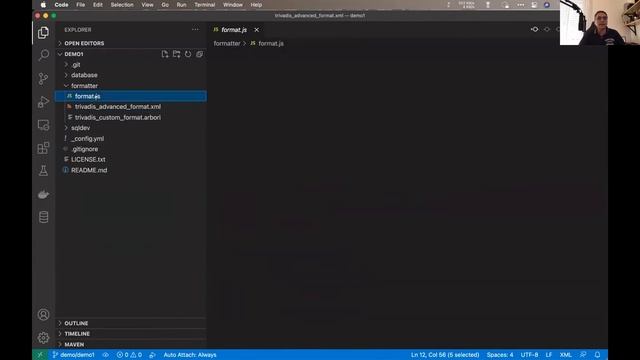Open the Code application menu
The height and width of the screenshot is (360, 640).
click(x=61, y=5)
